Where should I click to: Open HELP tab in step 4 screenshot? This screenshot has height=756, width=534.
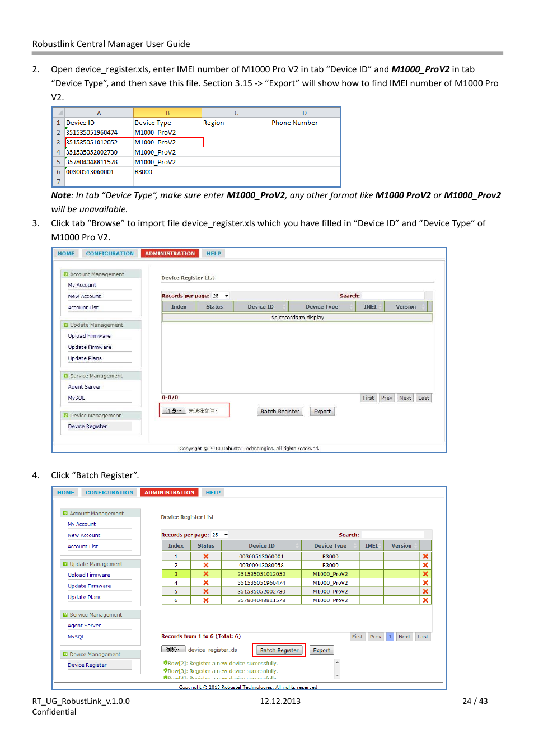(x=213, y=493)
